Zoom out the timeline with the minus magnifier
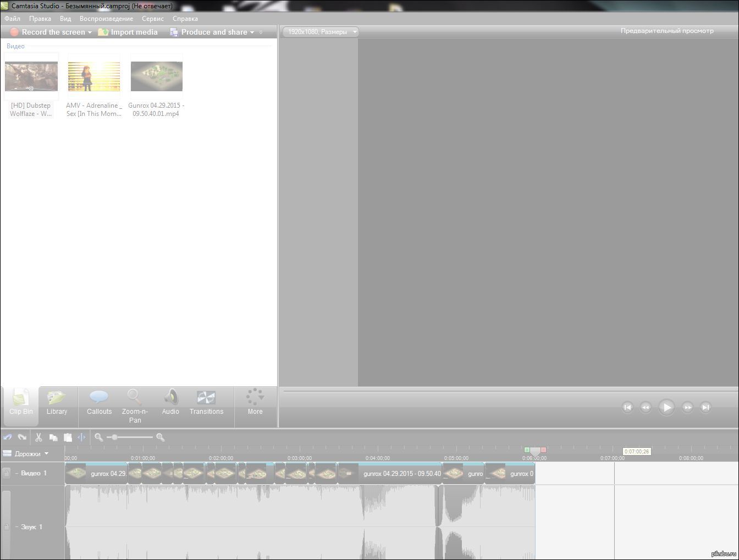This screenshot has width=739, height=560. 98,437
